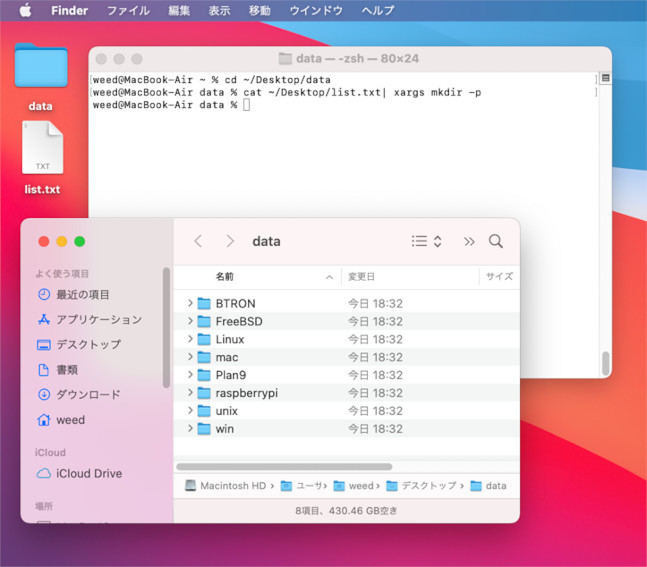Expand the unix folder
Viewport: 647px width, 567px height.
click(190, 411)
